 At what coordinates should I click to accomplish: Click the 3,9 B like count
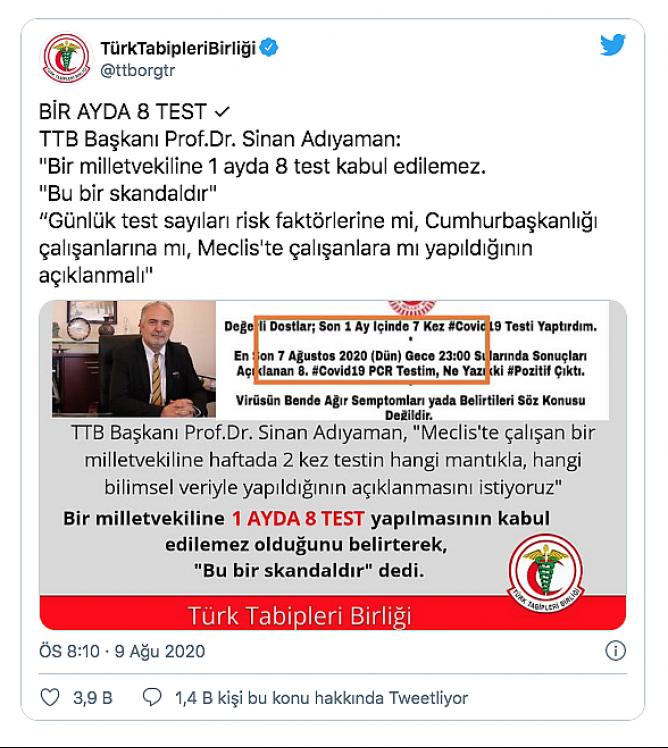click(x=93, y=698)
